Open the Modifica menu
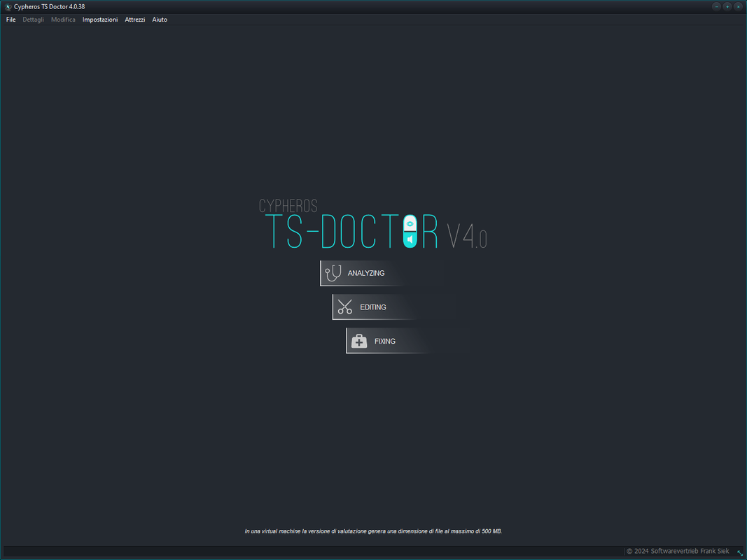This screenshot has height=560, width=747. point(63,20)
